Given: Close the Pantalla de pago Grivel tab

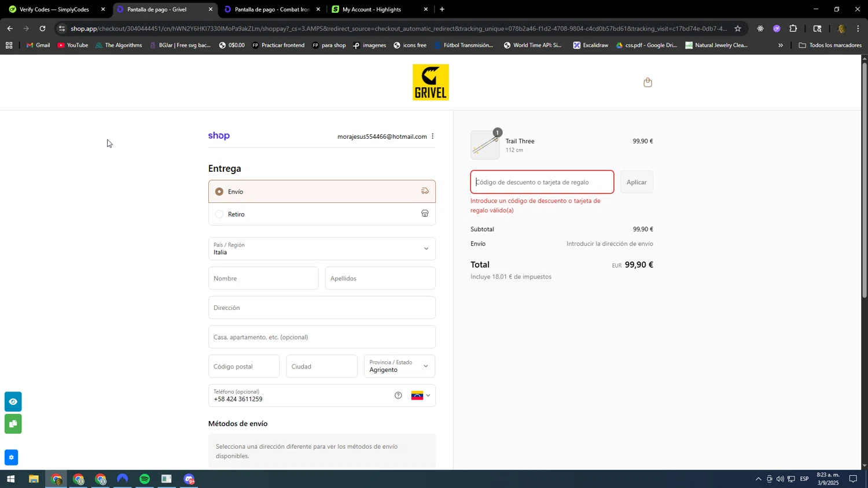Looking at the screenshot, I should [x=211, y=9].
